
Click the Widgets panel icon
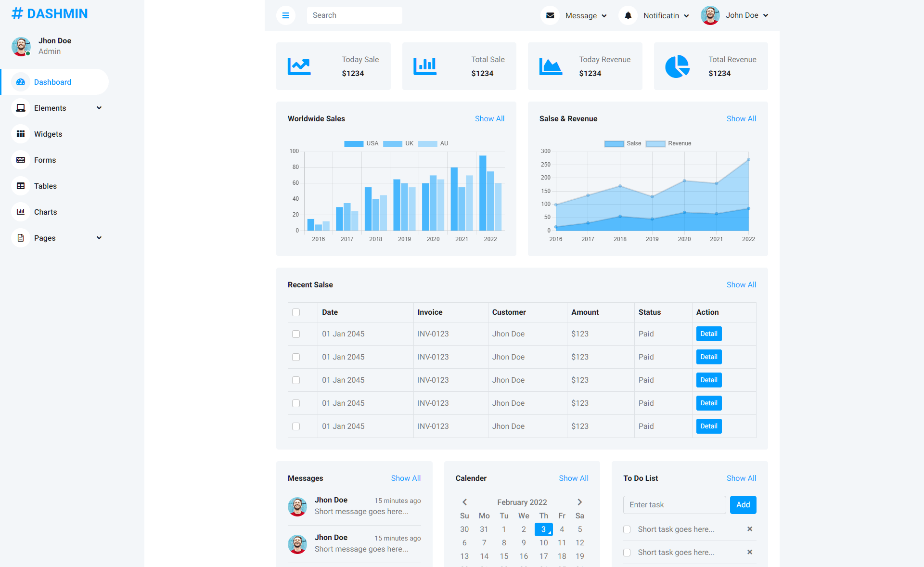coord(21,134)
